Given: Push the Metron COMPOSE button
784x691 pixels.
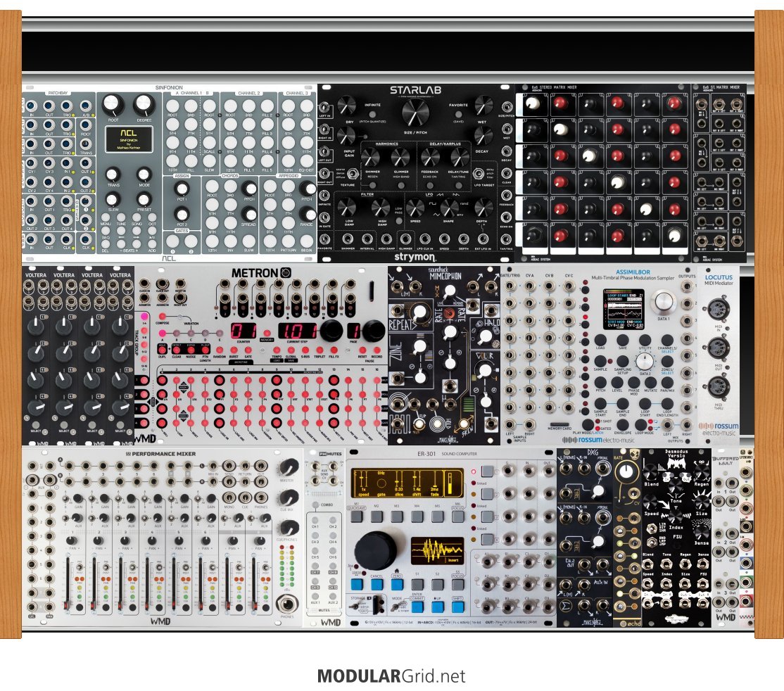Looking at the screenshot, I should [162, 317].
